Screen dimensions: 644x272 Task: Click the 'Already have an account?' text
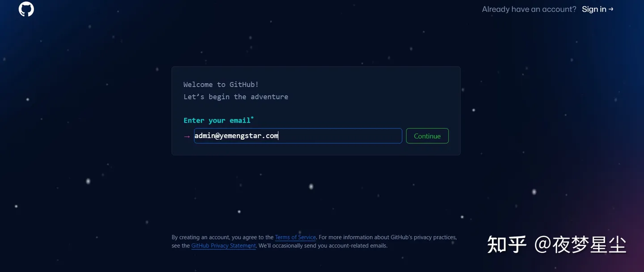coord(529,9)
